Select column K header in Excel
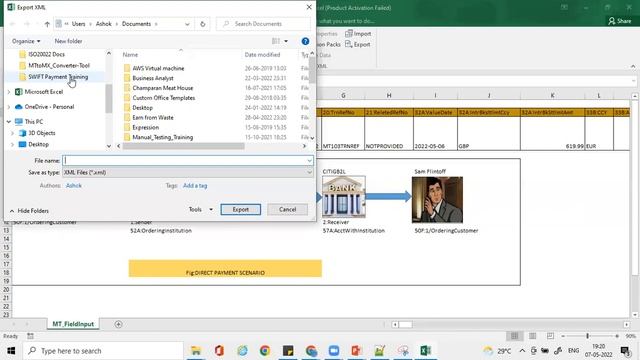This screenshot has height=360, width=640. click(x=552, y=96)
